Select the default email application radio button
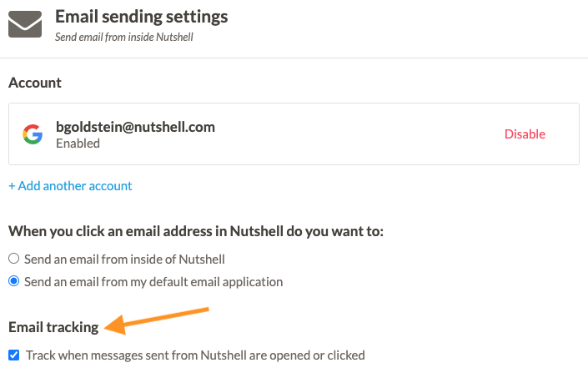 coord(14,281)
